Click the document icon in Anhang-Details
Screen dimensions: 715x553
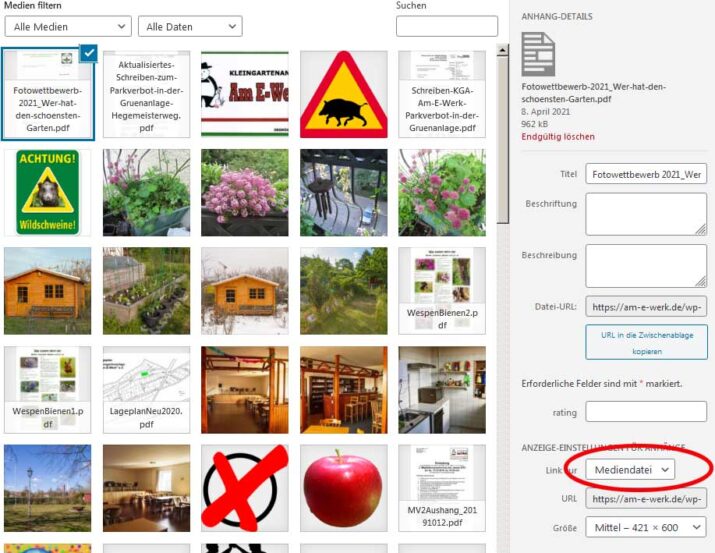pyautogui.click(x=538, y=54)
